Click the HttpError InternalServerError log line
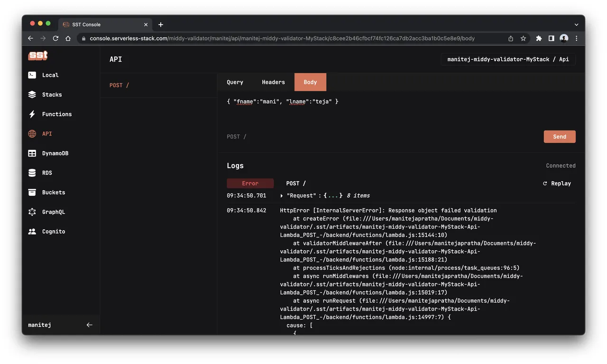 click(388, 210)
